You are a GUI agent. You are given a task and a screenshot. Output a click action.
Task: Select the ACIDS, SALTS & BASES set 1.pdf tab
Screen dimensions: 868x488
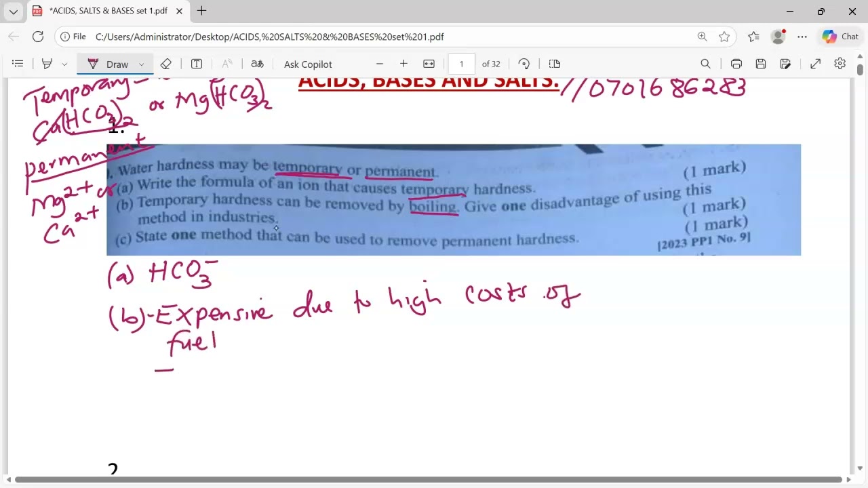[108, 12]
